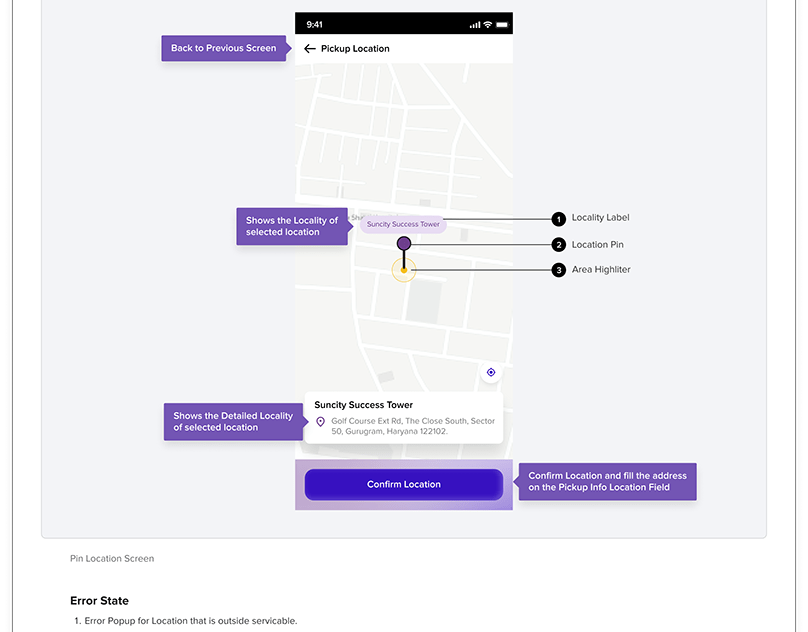Click the Shows the Detailed Locality annotation
Image resolution: width=808 pixels, height=632 pixels.
click(x=233, y=422)
